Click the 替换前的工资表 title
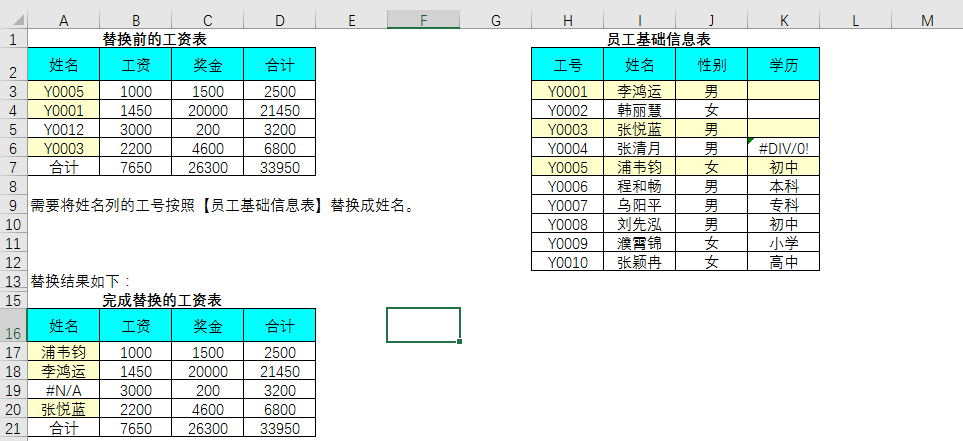 click(x=161, y=39)
